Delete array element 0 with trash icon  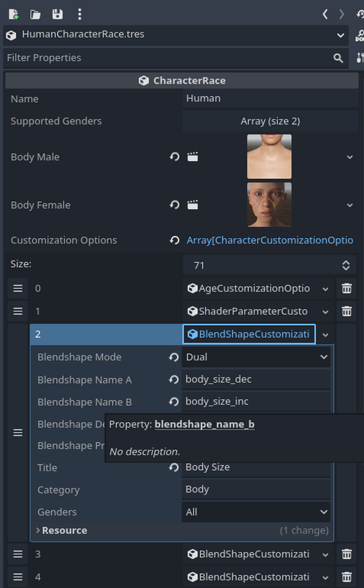[x=346, y=288]
